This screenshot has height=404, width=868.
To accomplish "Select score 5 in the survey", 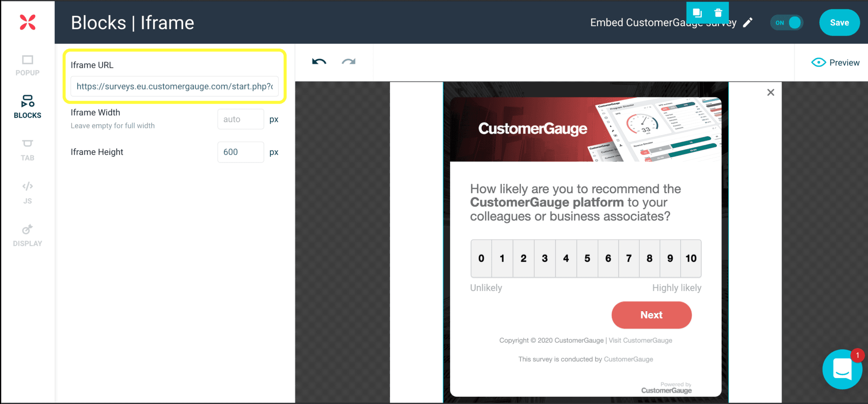I will (587, 258).
